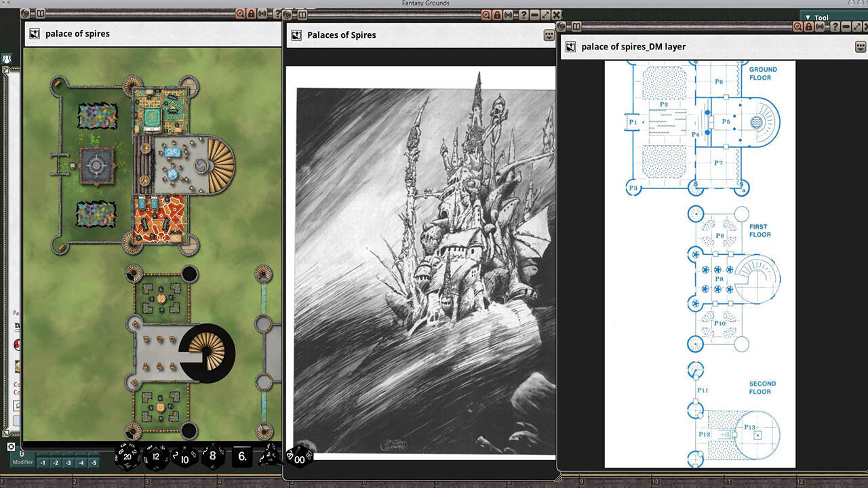Image resolution: width=868 pixels, height=488 pixels.
Task: Enable broadcast sharing on the palace of spires map
Action: click(x=264, y=14)
